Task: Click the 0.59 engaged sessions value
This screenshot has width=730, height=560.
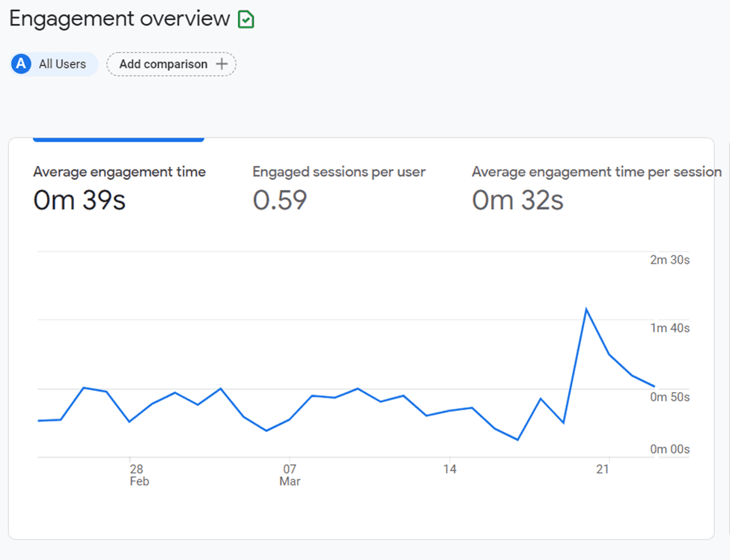Action: click(280, 201)
